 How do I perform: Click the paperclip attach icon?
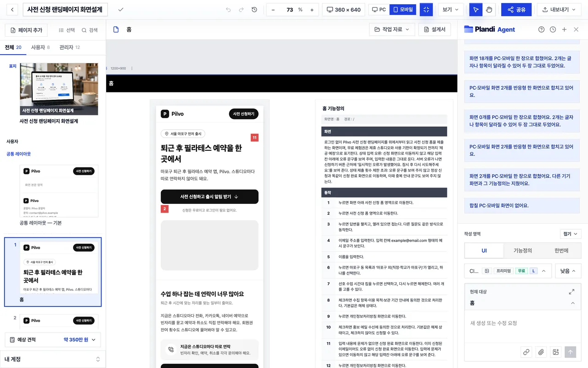(x=541, y=352)
